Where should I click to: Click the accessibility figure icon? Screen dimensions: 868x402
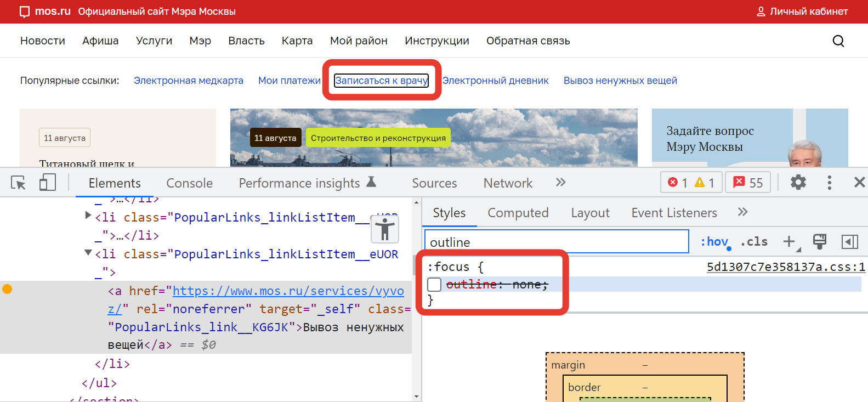tap(385, 229)
